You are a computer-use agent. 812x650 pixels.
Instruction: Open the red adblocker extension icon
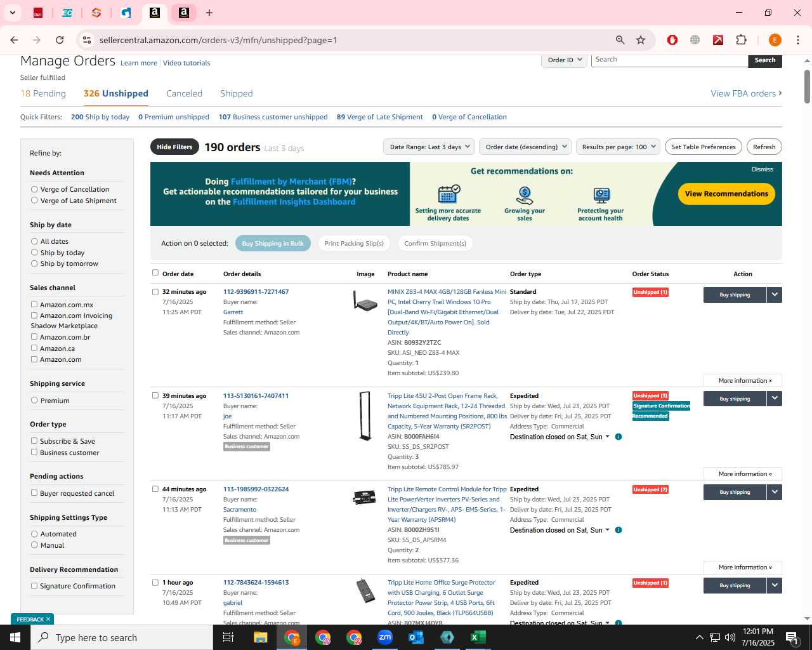tap(672, 40)
